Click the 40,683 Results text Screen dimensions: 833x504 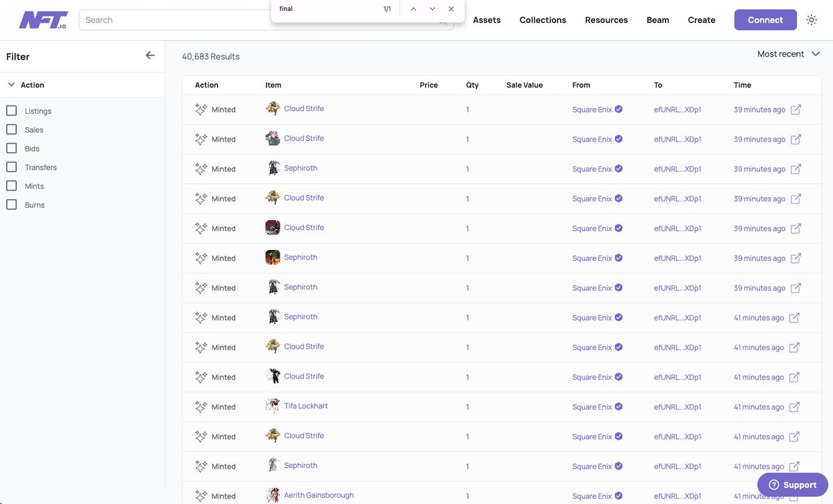211,56
